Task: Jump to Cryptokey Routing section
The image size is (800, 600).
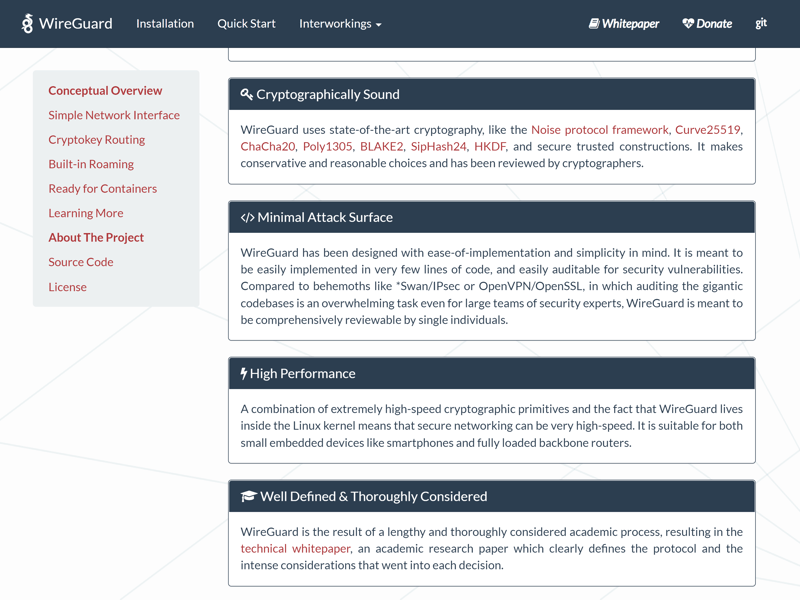Action: [96, 139]
